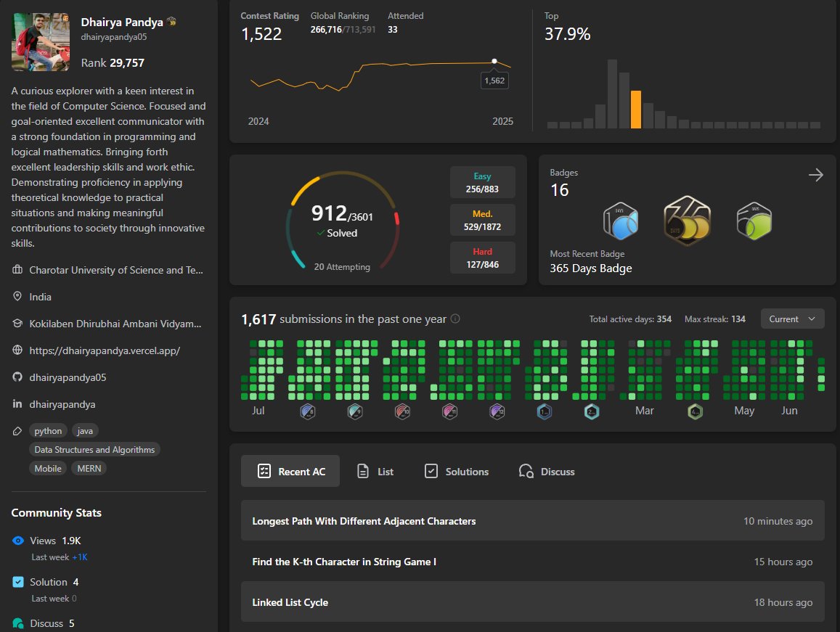Click the monthly badge labeled 10 under heatmap
Image resolution: width=840 pixels, height=632 pixels.
(402, 411)
